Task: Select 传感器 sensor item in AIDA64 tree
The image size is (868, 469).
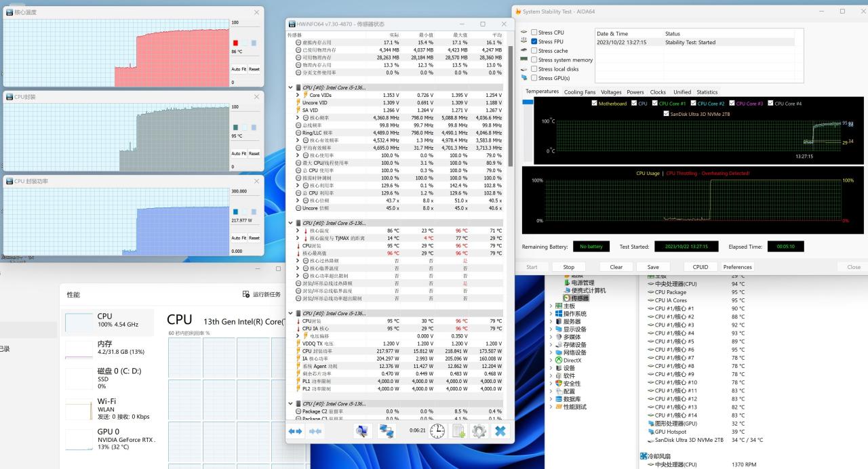Action: 580,298
